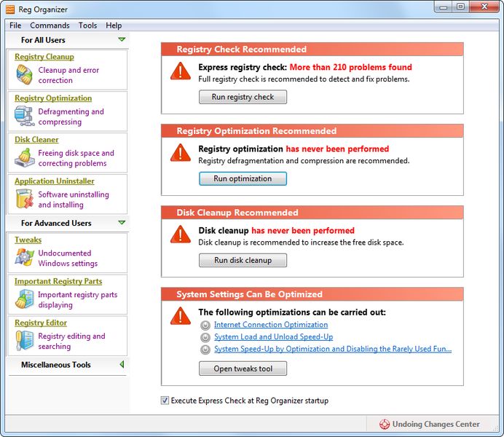Click the Undoing Changes Center lifebuoy icon
The image size is (504, 437).
(x=385, y=424)
